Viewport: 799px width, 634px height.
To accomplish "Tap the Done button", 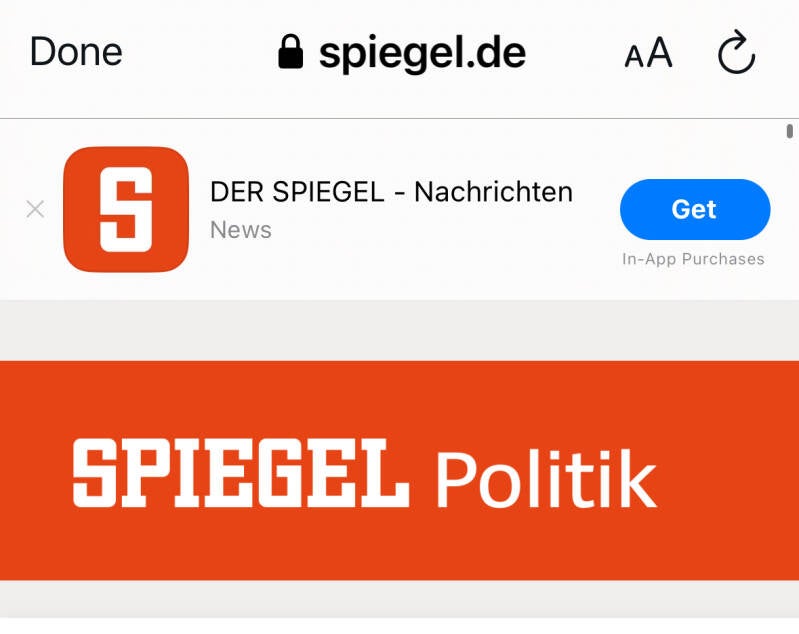I will 76,52.
